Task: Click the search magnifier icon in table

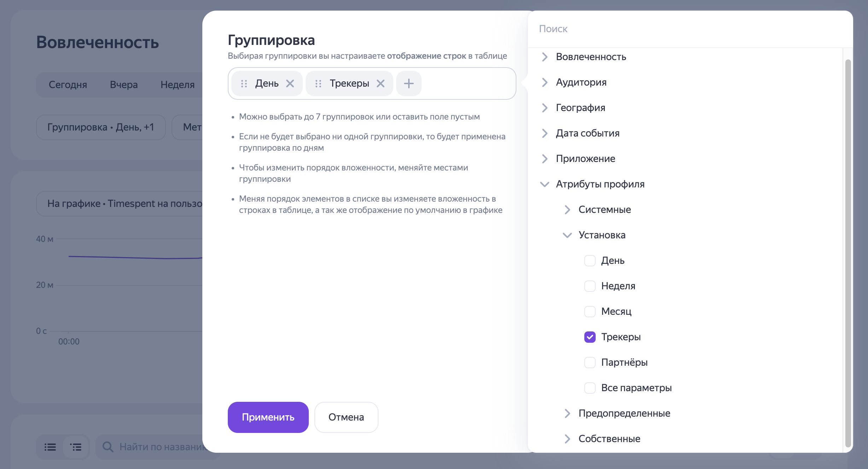Action: click(x=108, y=447)
